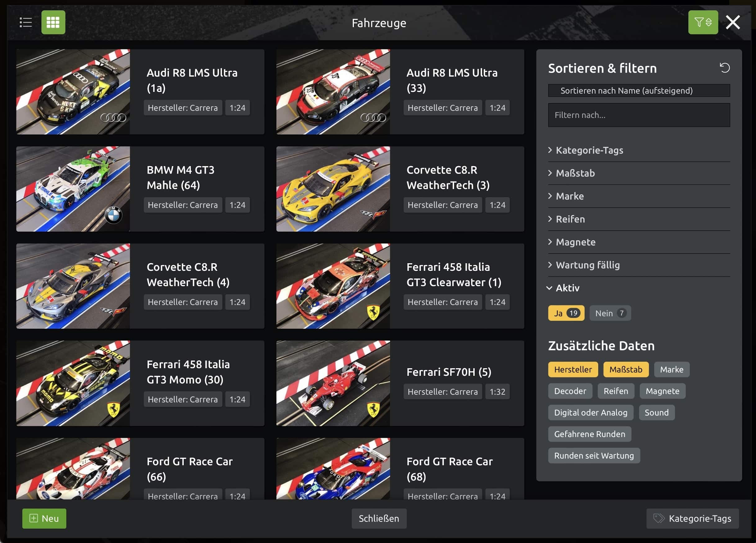Click the '1:32' scale tag on Ferrari SF70H

click(x=497, y=392)
